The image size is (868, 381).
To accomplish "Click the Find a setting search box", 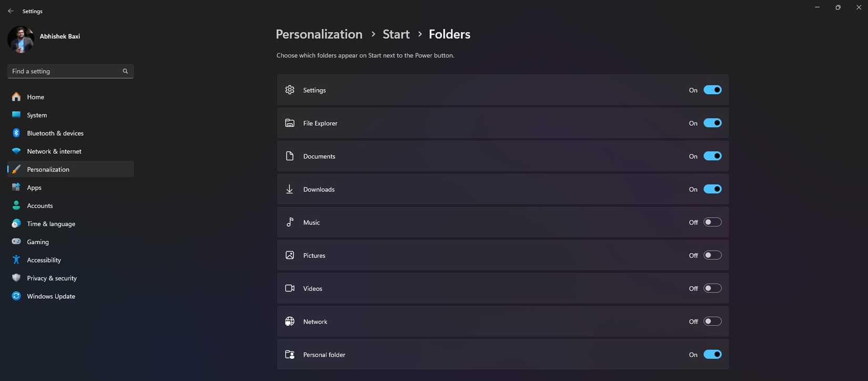I will [x=64, y=71].
